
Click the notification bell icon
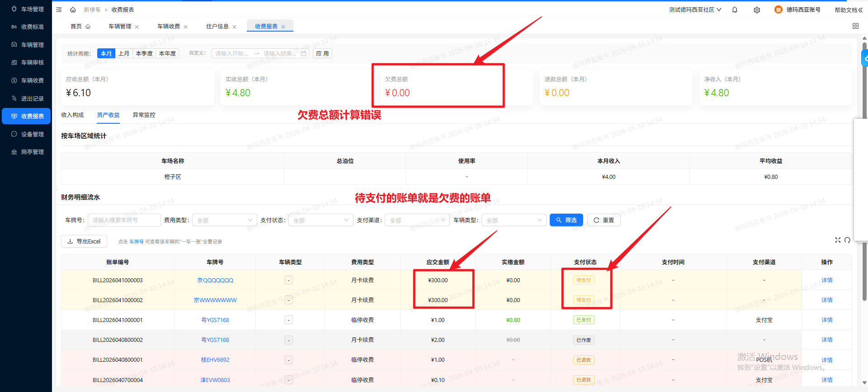click(735, 9)
